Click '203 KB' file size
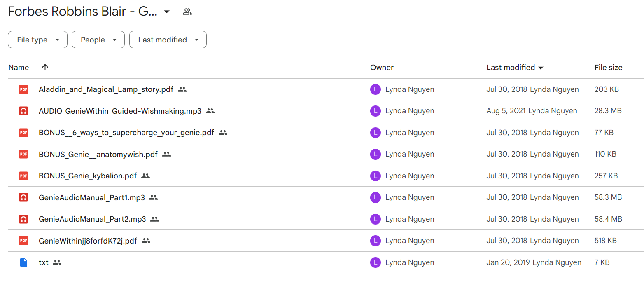The height and width of the screenshot is (288, 644). click(607, 89)
